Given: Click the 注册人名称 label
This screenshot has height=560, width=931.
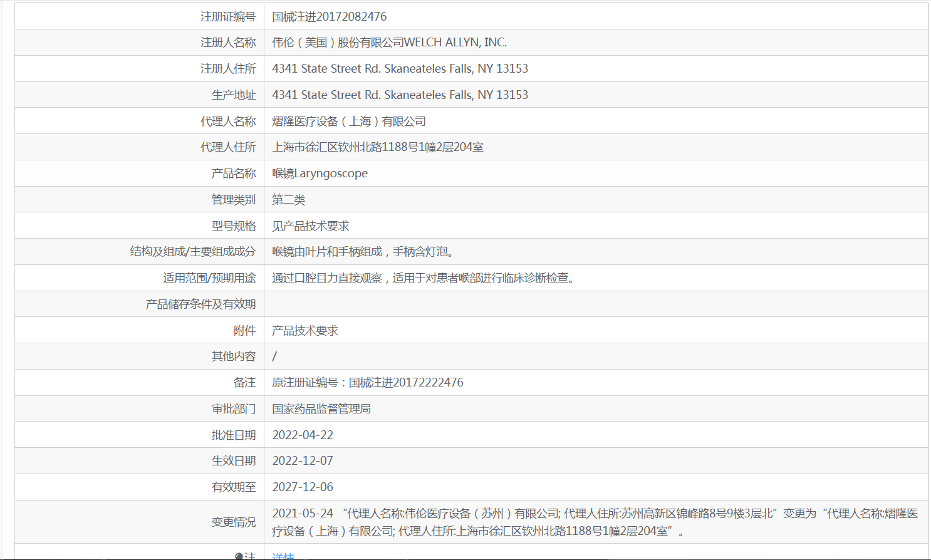Looking at the screenshot, I should (x=228, y=43).
